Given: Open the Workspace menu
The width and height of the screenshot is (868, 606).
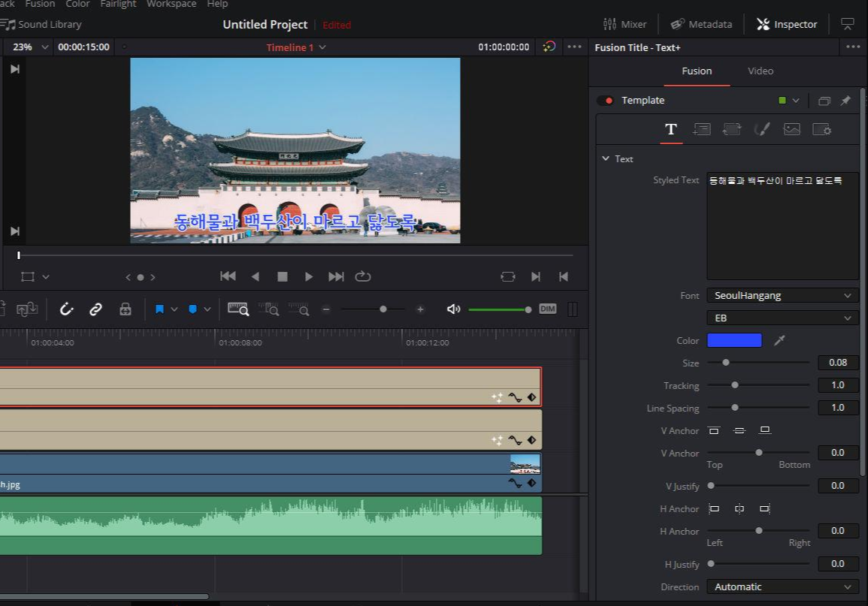Looking at the screenshot, I should [x=171, y=4].
